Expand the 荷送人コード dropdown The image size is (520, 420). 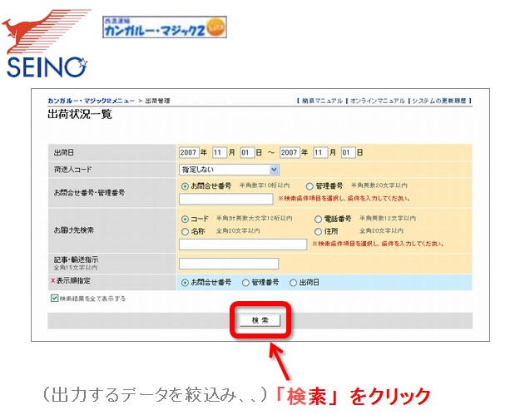(229, 169)
